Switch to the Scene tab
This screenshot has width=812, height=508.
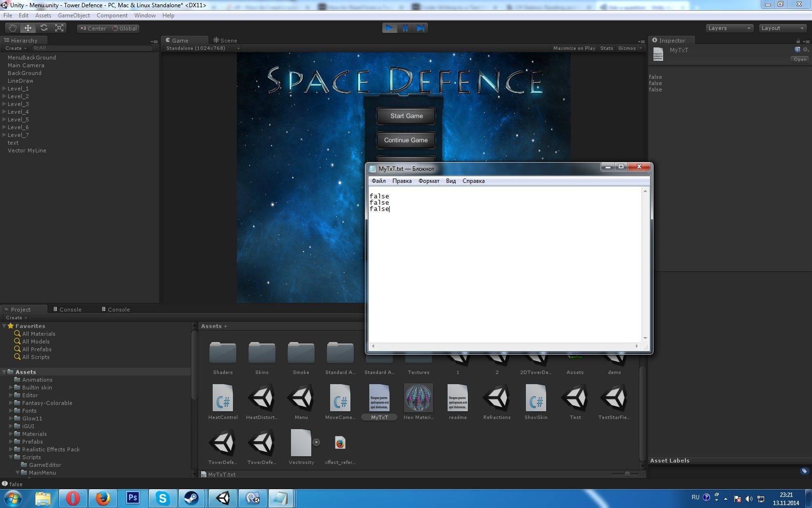tap(225, 41)
